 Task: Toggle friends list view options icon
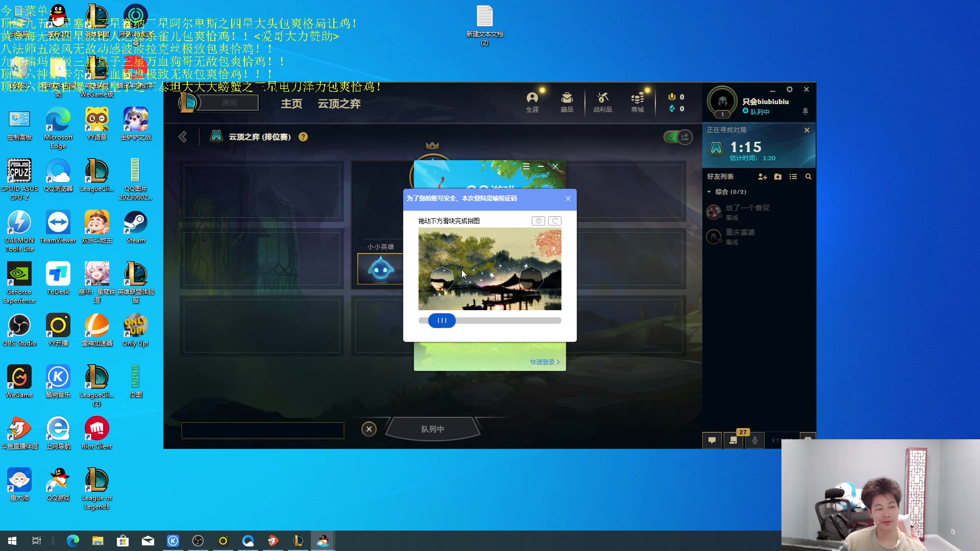[x=793, y=177]
